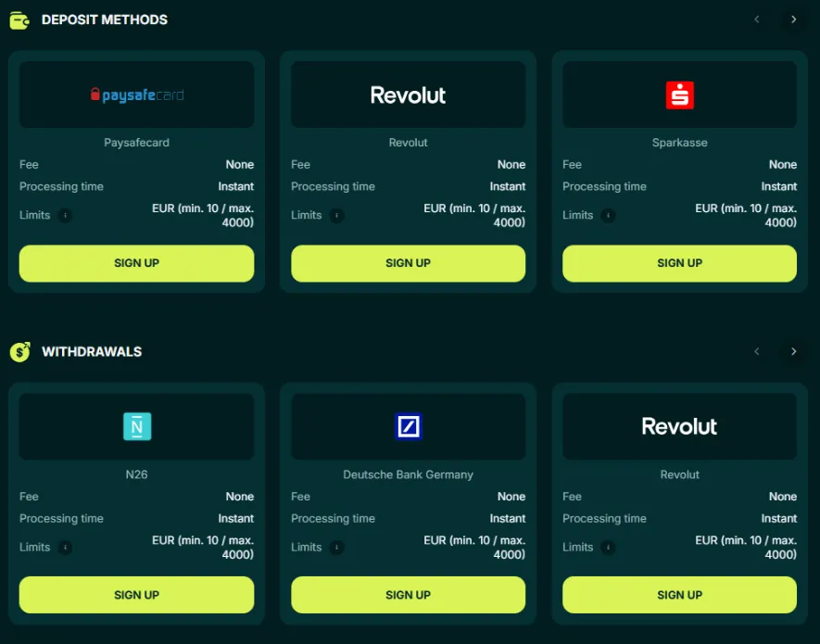Screen dimensions: 820x644
Task: Click the Limits info icon on Paysafecard card
Action: coord(65,215)
